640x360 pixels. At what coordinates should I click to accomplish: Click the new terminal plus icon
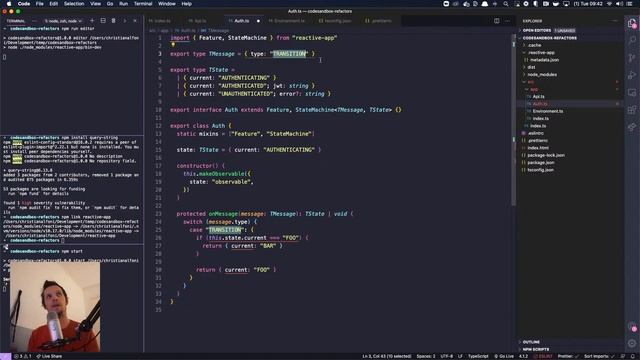pyautogui.click(x=92, y=20)
